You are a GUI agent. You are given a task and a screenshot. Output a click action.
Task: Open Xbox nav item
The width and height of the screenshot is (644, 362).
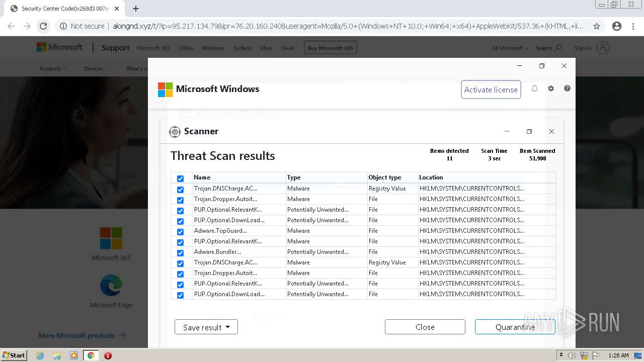tap(266, 48)
